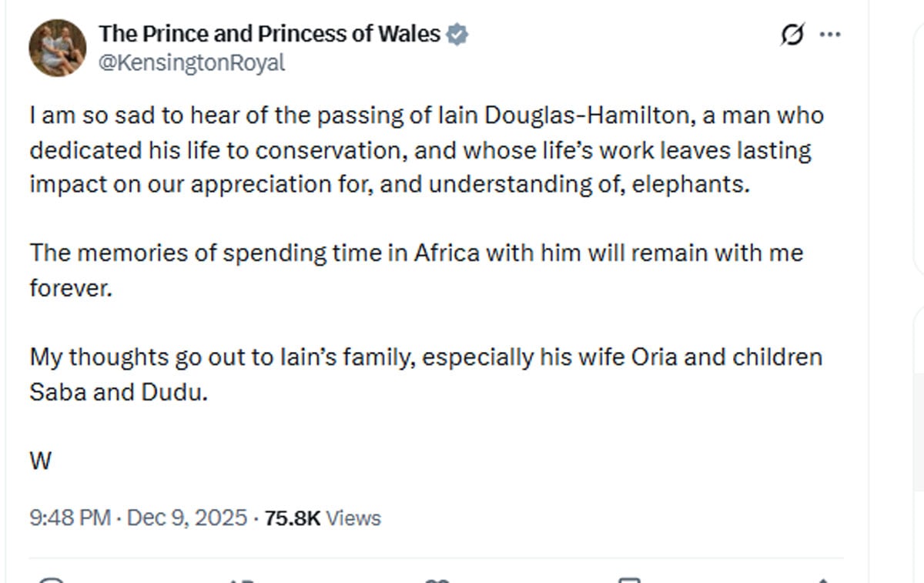Share the post using the share icon
Screen dimensions: 924x583
[822, 579]
